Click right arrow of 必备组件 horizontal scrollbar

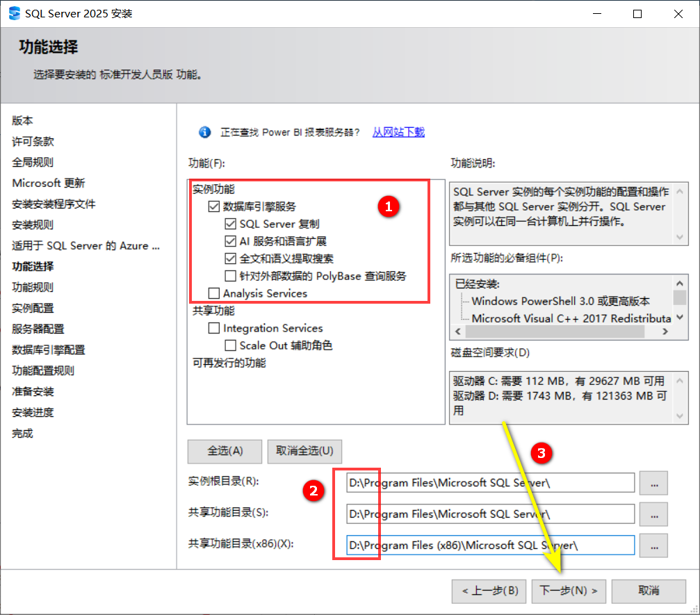(665, 331)
